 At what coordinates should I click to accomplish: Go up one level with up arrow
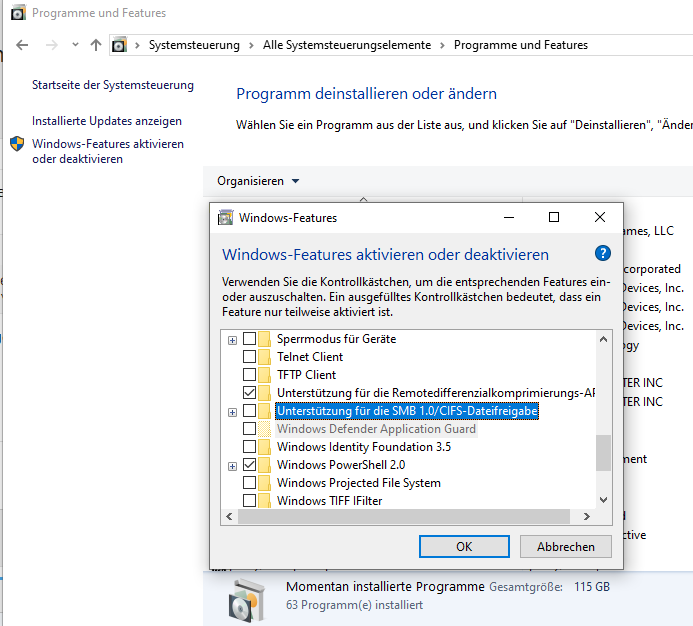pos(96,45)
